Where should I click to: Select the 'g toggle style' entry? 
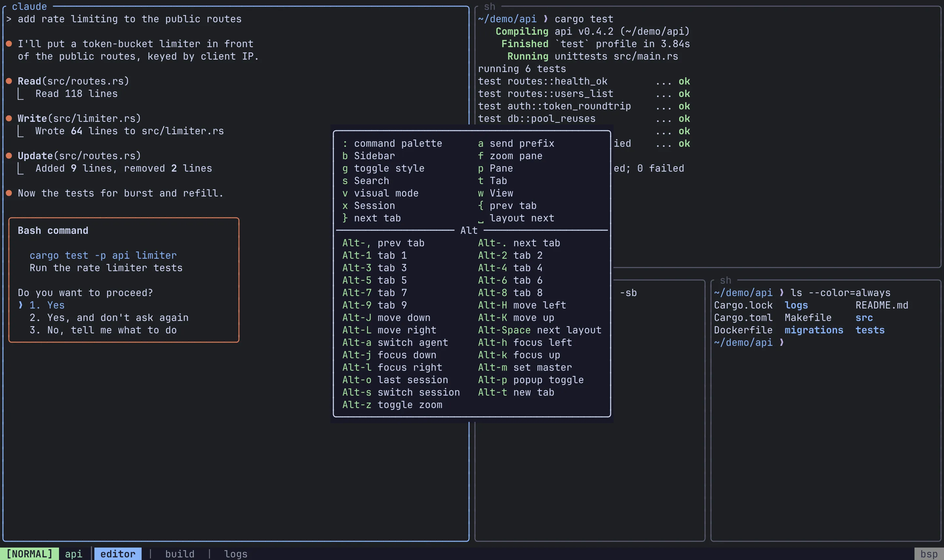383,168
